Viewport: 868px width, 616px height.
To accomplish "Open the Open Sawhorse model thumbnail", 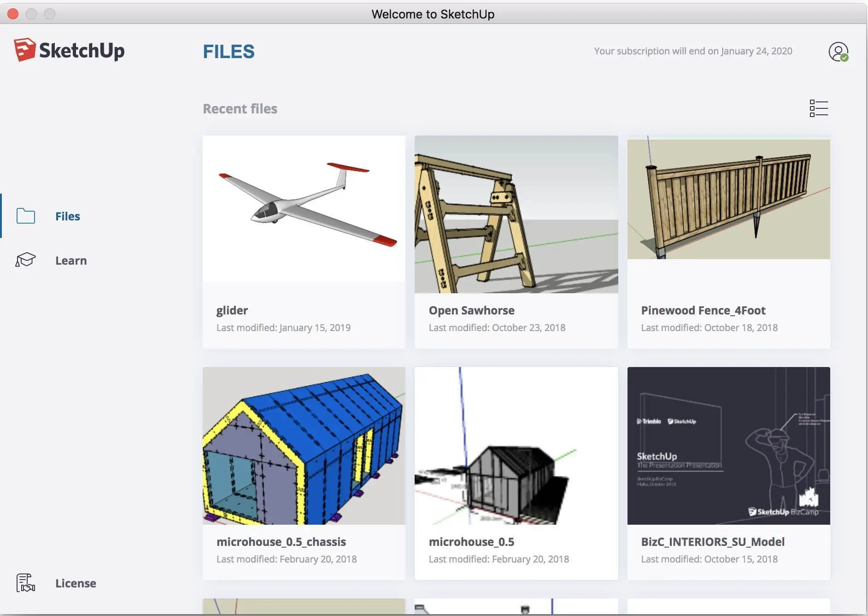I will [x=516, y=214].
